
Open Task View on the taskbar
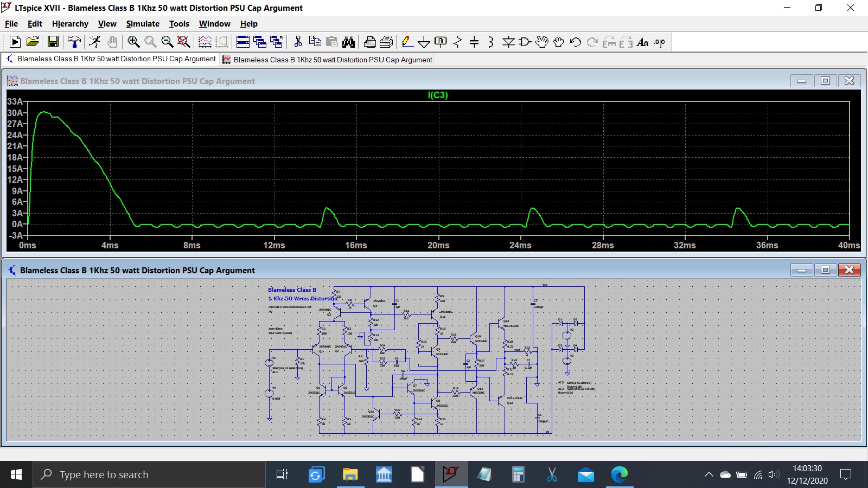tap(282, 474)
